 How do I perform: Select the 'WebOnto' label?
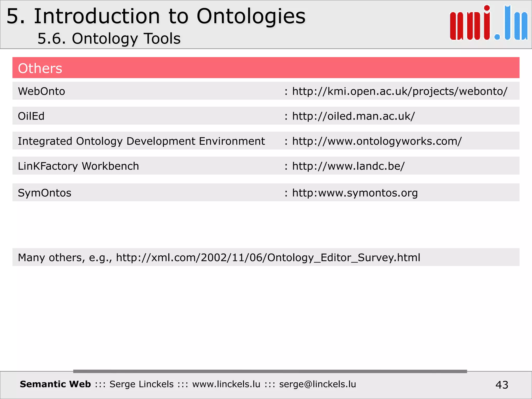tap(41, 91)
